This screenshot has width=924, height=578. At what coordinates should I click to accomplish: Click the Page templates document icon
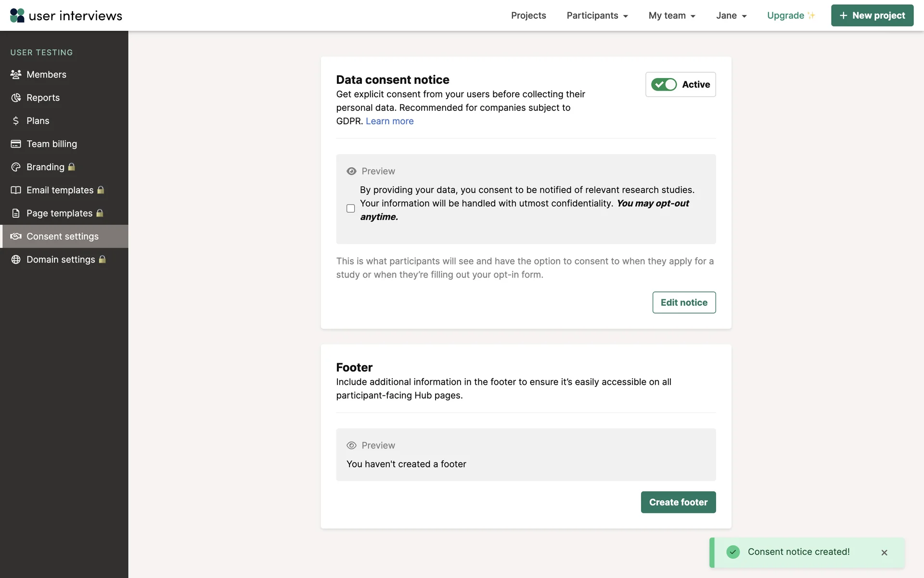(x=16, y=213)
